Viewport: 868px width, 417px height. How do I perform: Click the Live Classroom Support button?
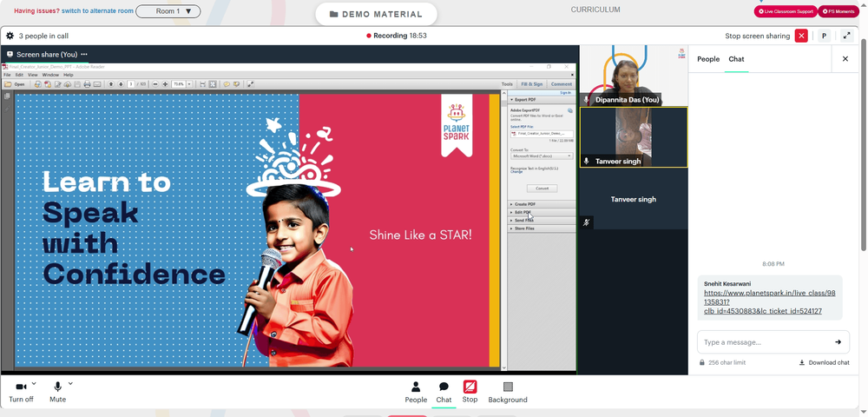(786, 11)
